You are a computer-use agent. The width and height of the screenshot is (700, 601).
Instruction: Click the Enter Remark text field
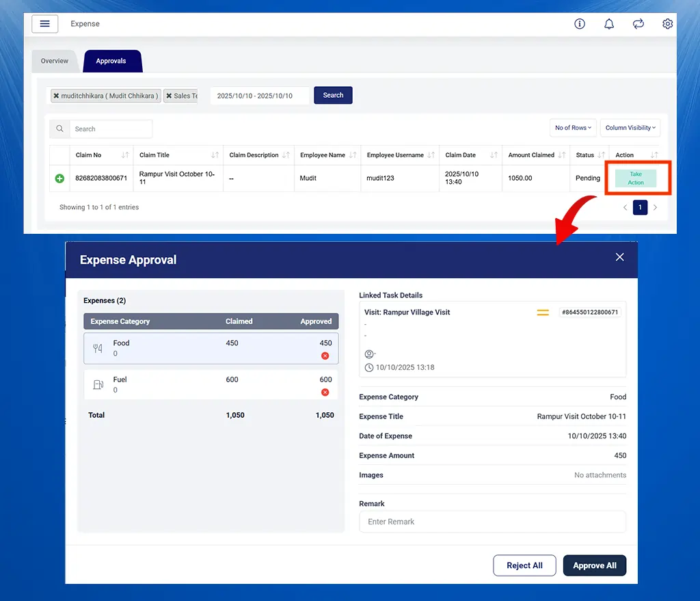click(x=492, y=521)
